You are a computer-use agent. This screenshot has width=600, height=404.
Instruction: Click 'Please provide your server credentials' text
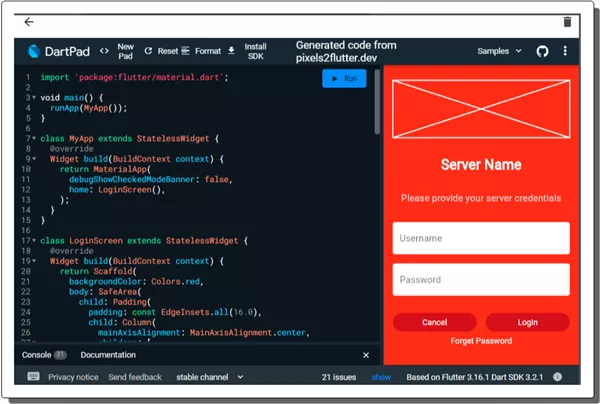[x=481, y=198]
